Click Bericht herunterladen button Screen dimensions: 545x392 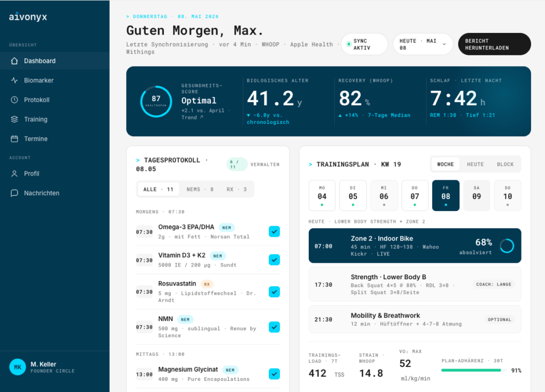tap(494, 44)
